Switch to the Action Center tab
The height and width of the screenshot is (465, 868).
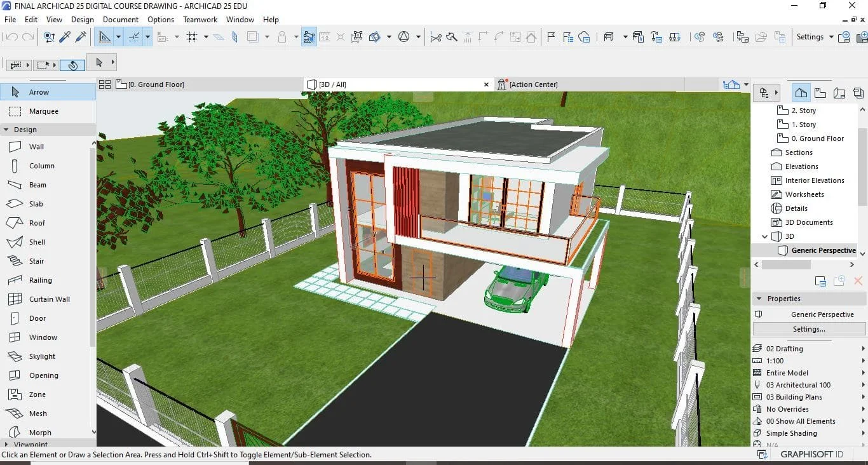tap(590, 84)
